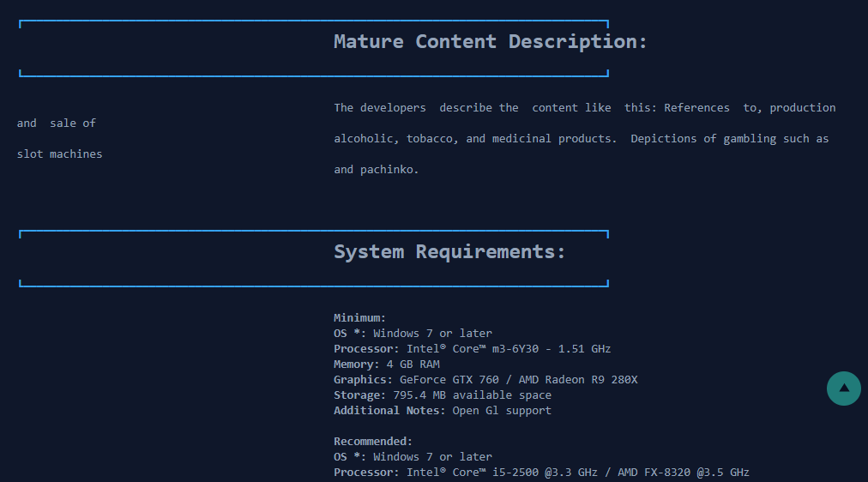This screenshot has width=868, height=482.
Task: Click the recommended OS Windows 7 line
Action: tap(413, 456)
